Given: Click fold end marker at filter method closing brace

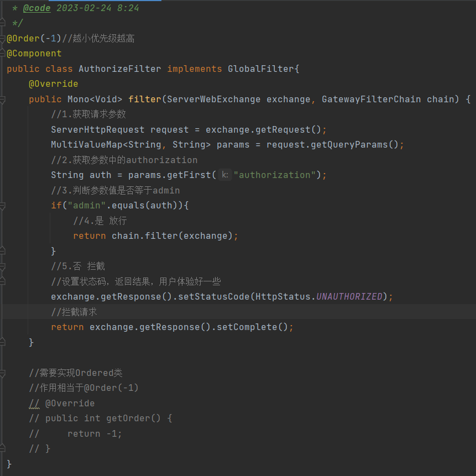Looking at the screenshot, I should click(2, 342).
